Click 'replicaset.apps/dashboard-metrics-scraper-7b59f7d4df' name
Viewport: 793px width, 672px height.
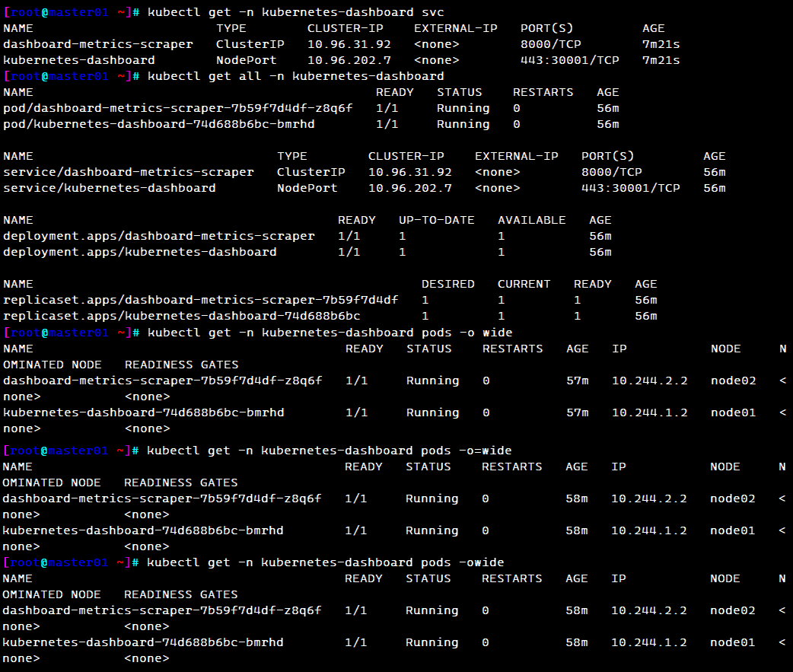[x=201, y=300]
